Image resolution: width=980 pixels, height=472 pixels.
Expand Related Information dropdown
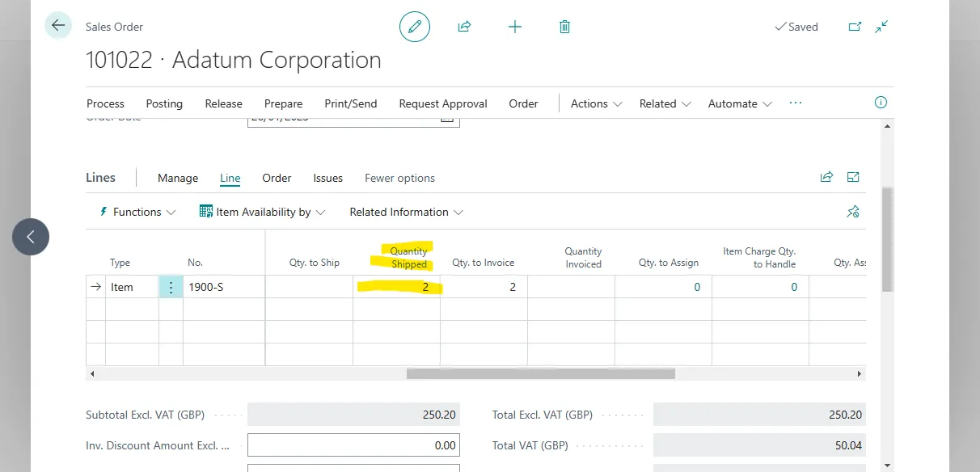pyautogui.click(x=407, y=212)
